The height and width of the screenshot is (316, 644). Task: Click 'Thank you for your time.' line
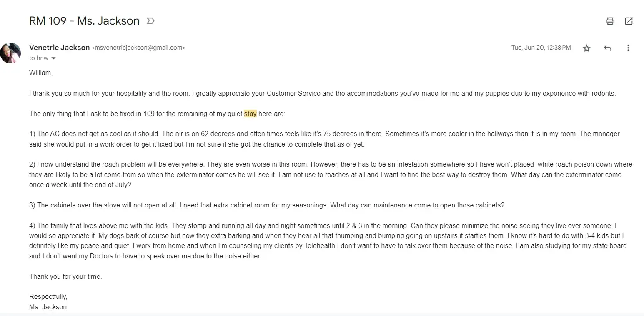click(x=65, y=276)
